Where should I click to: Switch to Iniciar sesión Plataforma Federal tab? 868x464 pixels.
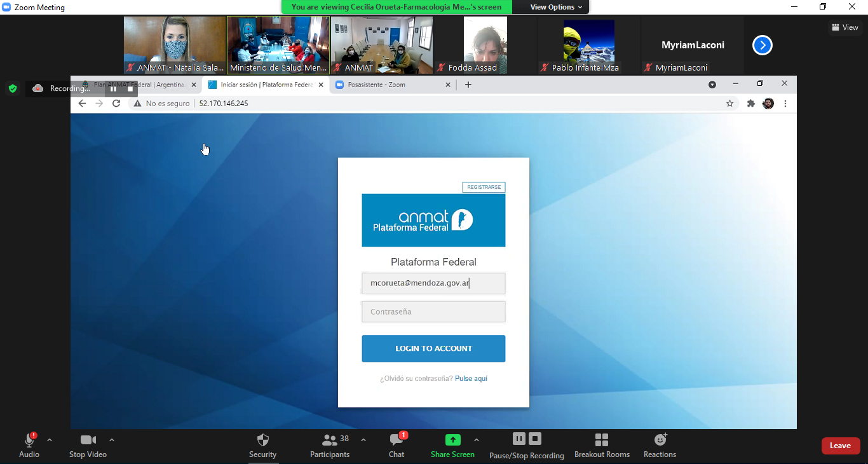[266, 85]
